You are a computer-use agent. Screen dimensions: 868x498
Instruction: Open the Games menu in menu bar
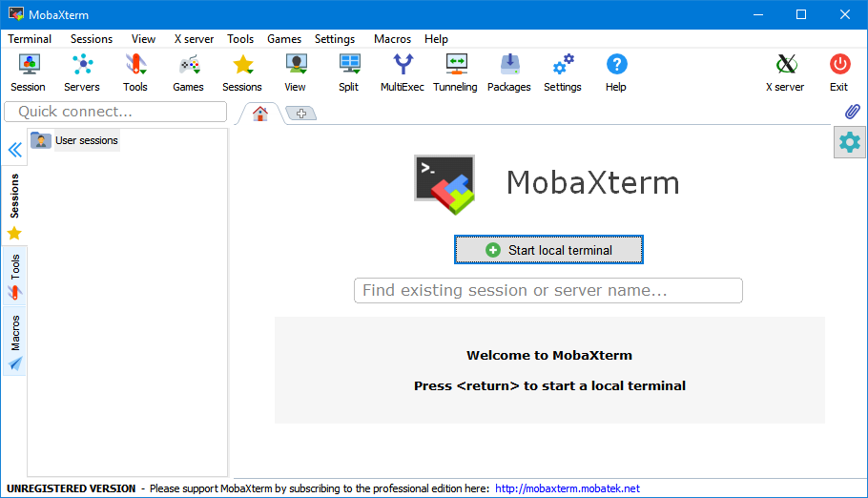[x=284, y=39]
